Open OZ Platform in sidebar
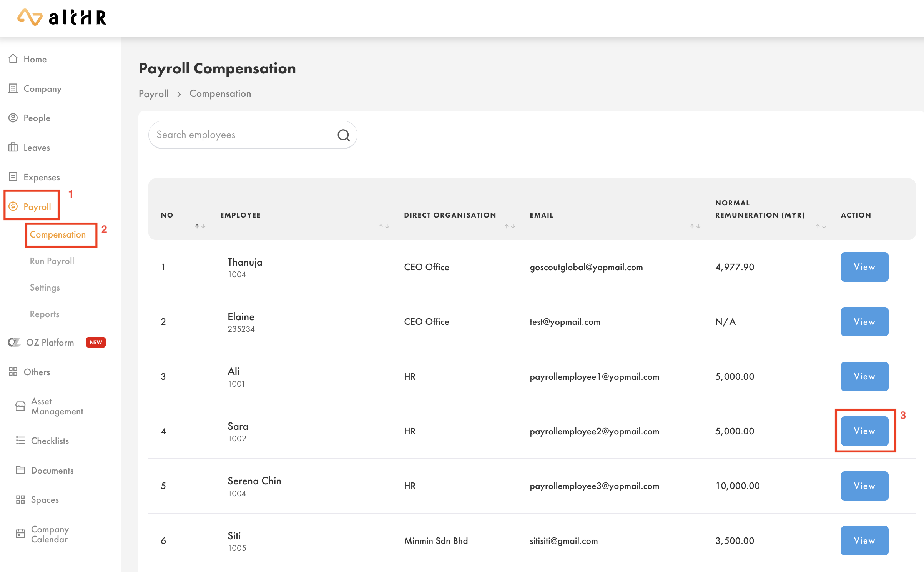924x572 pixels. tap(50, 342)
